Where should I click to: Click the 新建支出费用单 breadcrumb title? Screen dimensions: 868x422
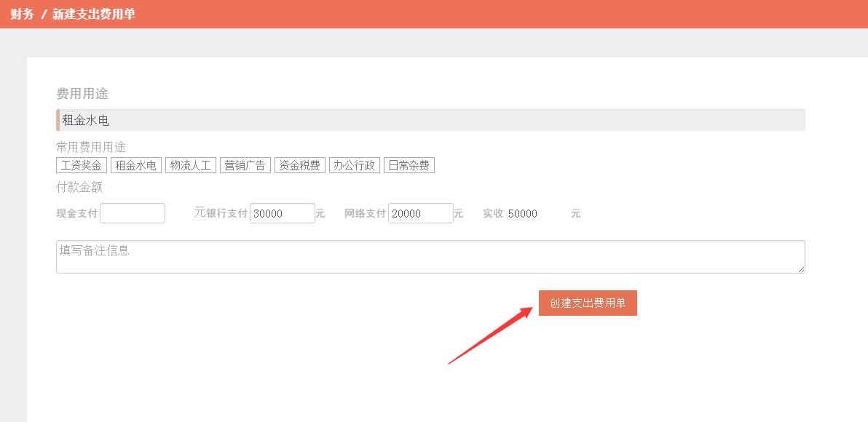click(x=94, y=14)
